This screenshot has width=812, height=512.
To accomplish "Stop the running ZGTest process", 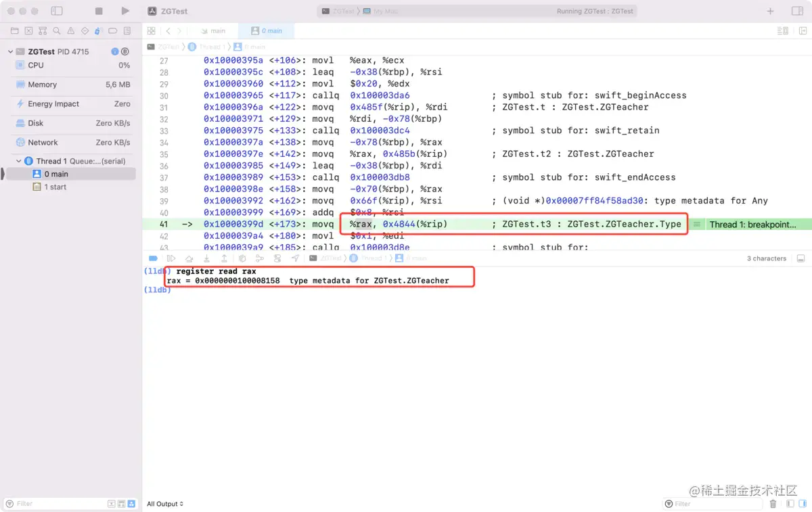I will 99,11.
